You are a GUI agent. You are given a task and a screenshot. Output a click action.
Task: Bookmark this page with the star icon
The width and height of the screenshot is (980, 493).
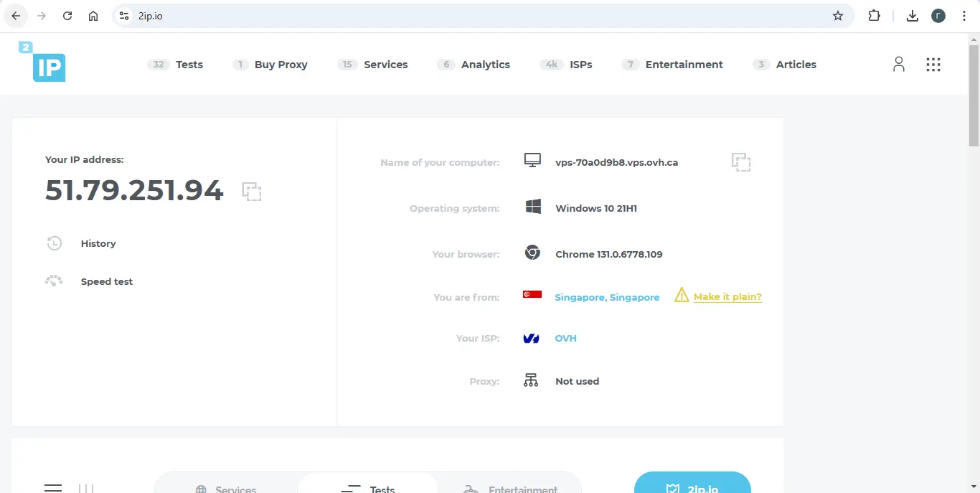(838, 16)
